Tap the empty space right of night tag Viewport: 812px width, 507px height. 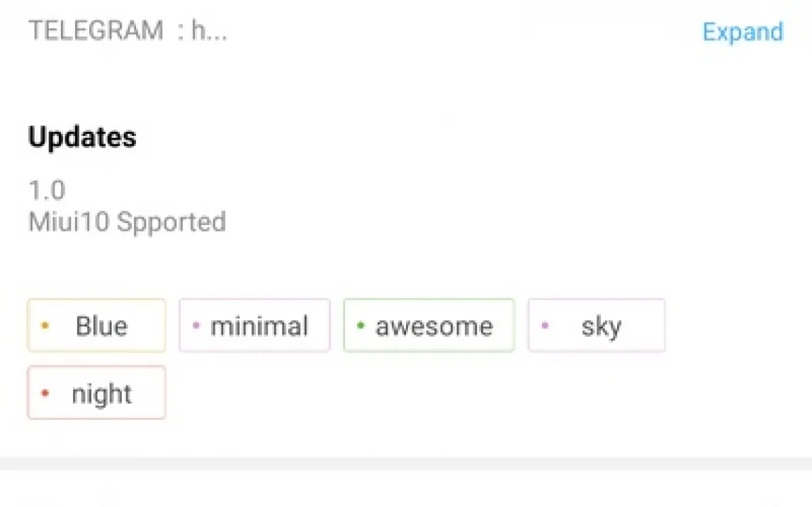click(461, 393)
